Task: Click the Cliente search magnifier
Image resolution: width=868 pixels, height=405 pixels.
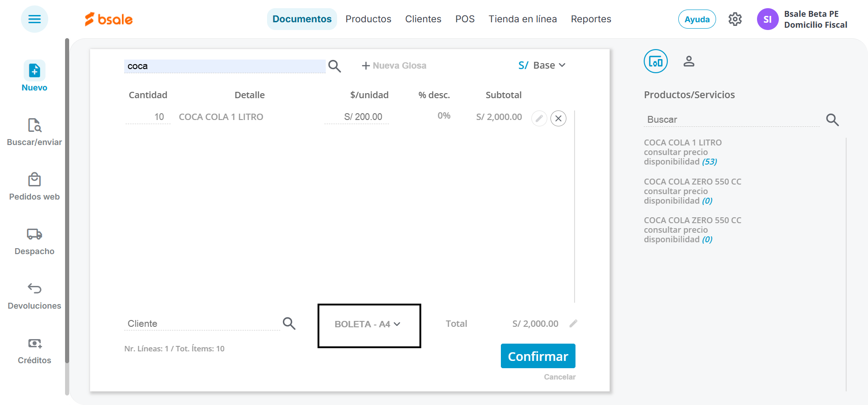Action: (x=289, y=323)
